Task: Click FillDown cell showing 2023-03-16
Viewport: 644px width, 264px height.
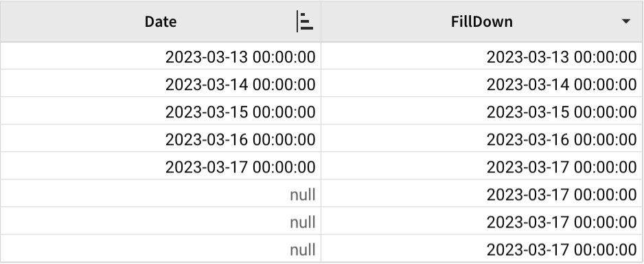Action: 482,139
